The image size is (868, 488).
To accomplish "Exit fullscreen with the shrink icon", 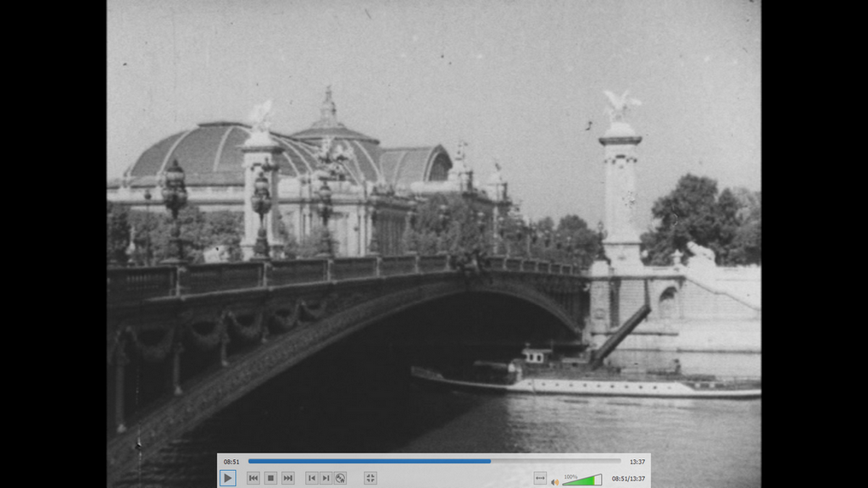I will tap(370, 478).
